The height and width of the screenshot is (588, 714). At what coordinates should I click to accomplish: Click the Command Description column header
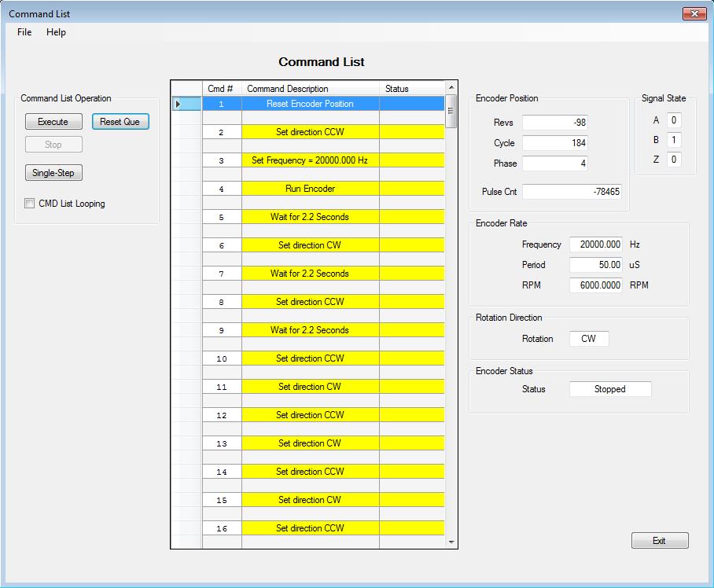coord(310,89)
